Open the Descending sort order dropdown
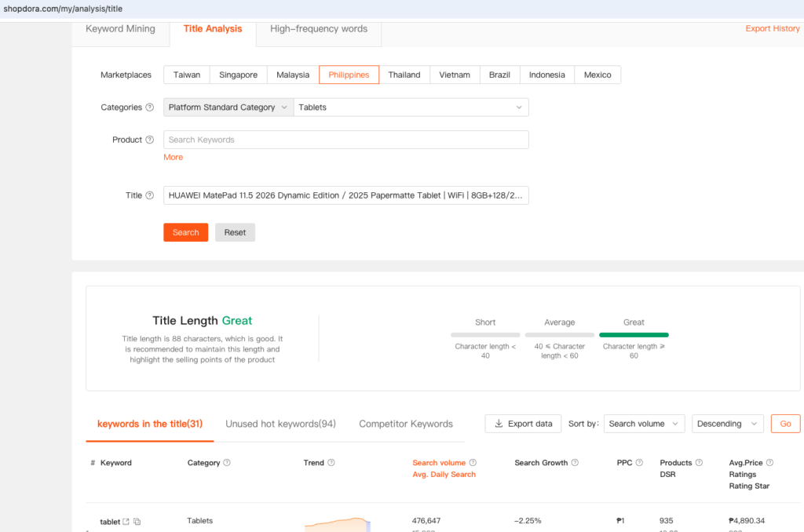The height and width of the screenshot is (532, 804). pos(727,424)
